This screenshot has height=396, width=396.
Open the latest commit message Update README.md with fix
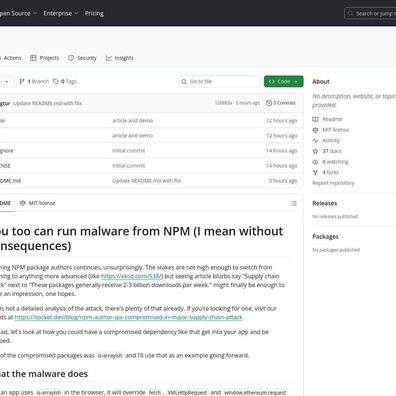click(x=47, y=103)
